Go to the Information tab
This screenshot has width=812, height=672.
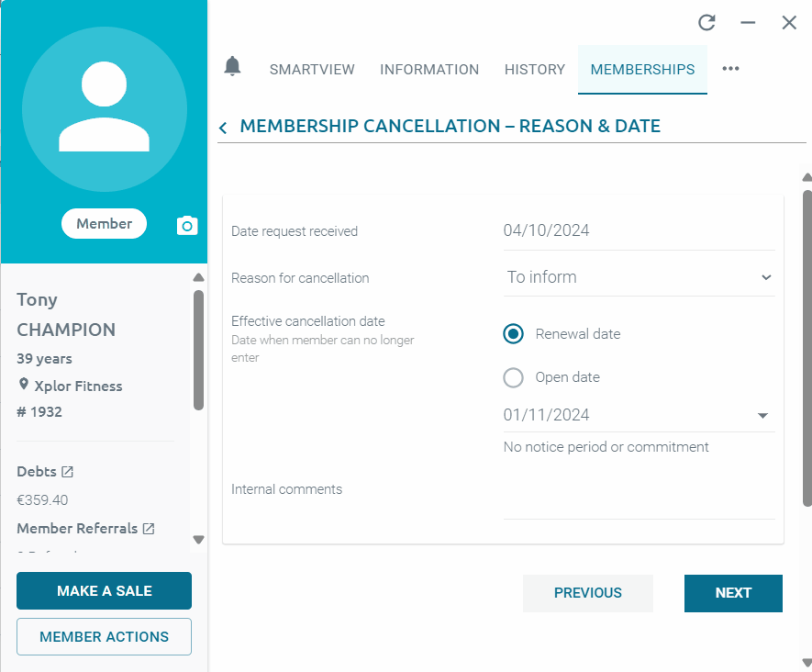point(429,70)
